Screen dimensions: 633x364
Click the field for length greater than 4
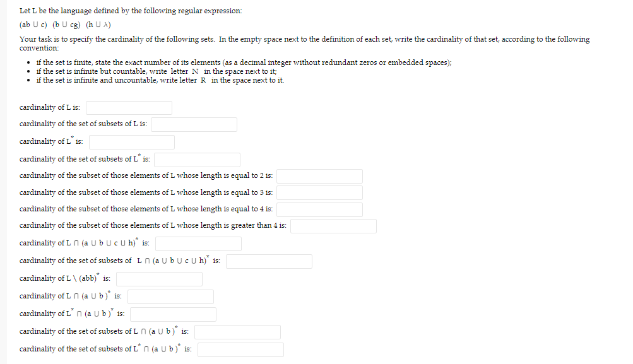[x=333, y=225]
